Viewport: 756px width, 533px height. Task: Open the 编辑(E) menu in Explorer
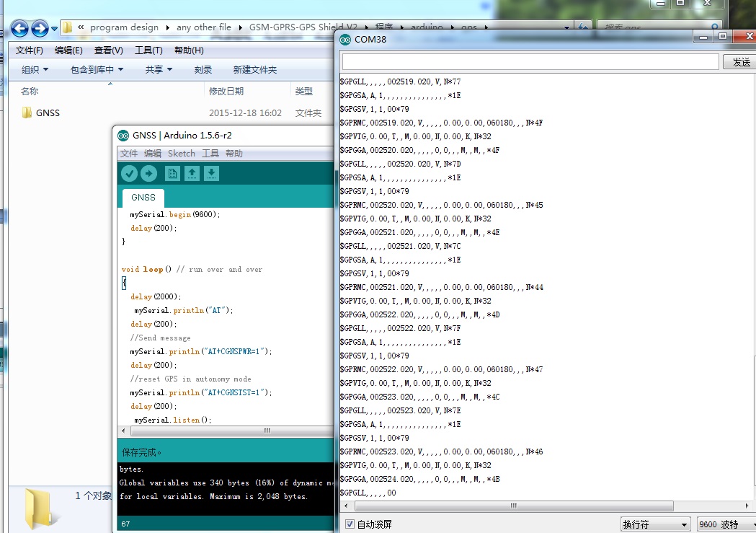68,50
